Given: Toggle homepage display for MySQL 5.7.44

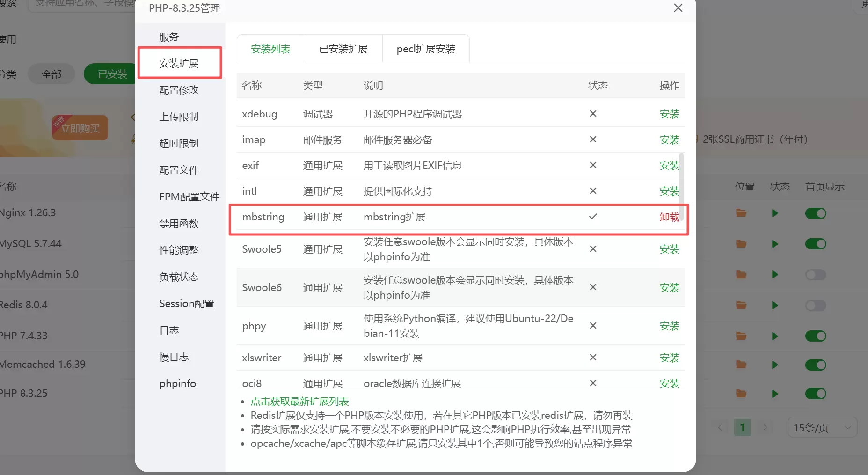Looking at the screenshot, I should 816,244.
